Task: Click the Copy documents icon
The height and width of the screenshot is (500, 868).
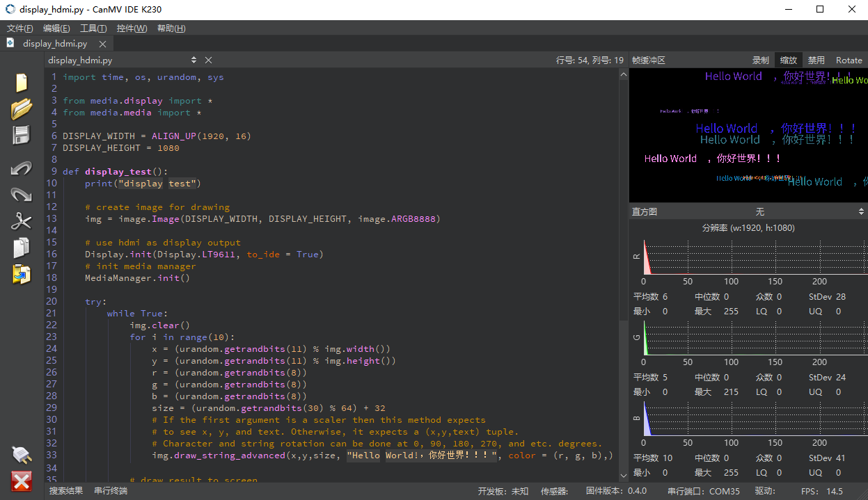Action: point(22,248)
